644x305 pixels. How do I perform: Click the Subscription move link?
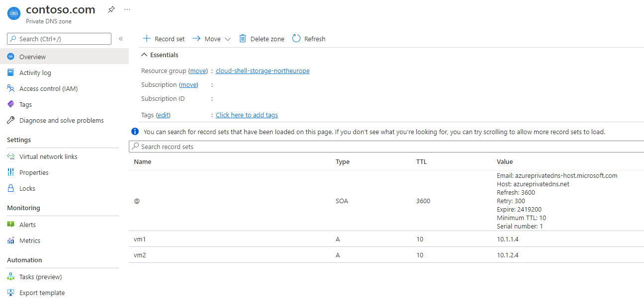[x=188, y=85]
